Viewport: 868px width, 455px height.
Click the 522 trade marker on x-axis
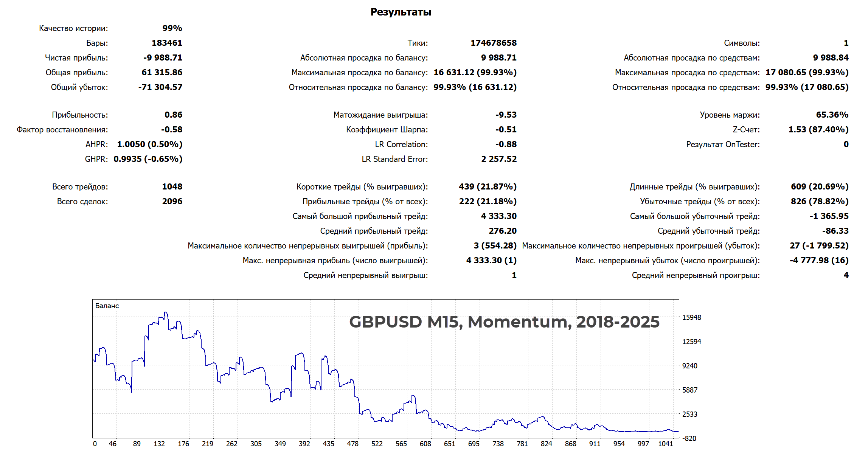tap(377, 444)
